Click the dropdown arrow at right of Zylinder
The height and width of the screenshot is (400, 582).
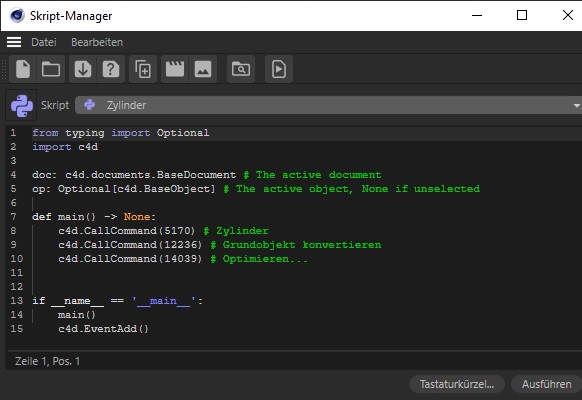click(x=576, y=105)
